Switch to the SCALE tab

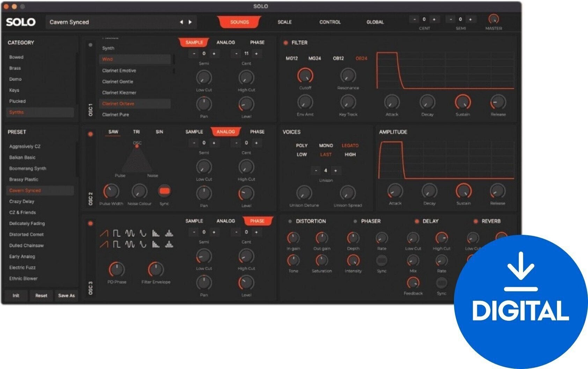(285, 22)
